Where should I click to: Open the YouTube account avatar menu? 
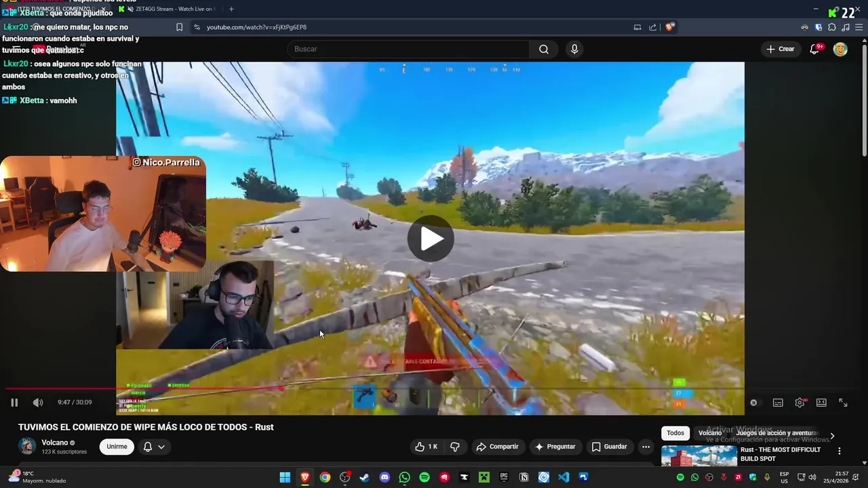click(840, 49)
